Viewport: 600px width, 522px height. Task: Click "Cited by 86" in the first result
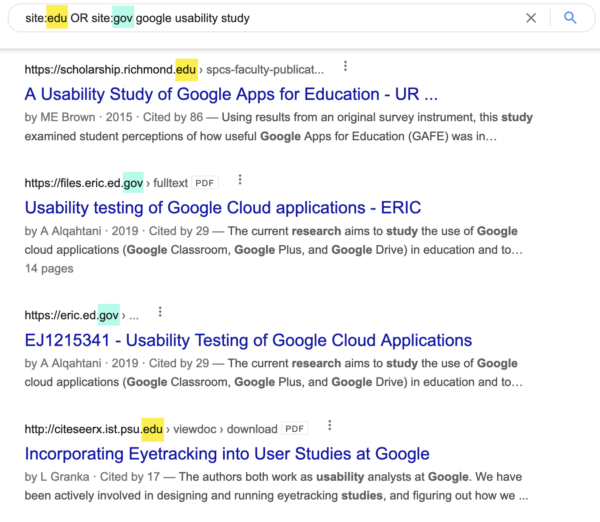[173, 117]
